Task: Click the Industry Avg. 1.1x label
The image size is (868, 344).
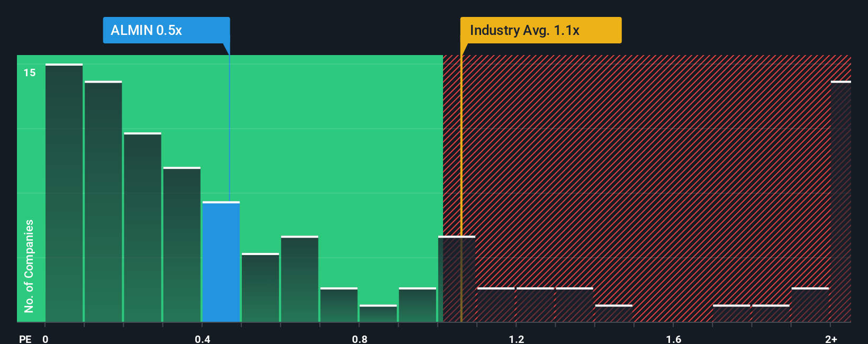Action: pos(541,30)
